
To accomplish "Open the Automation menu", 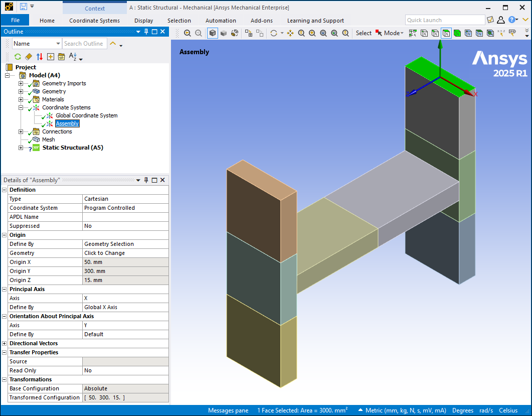I will click(221, 21).
